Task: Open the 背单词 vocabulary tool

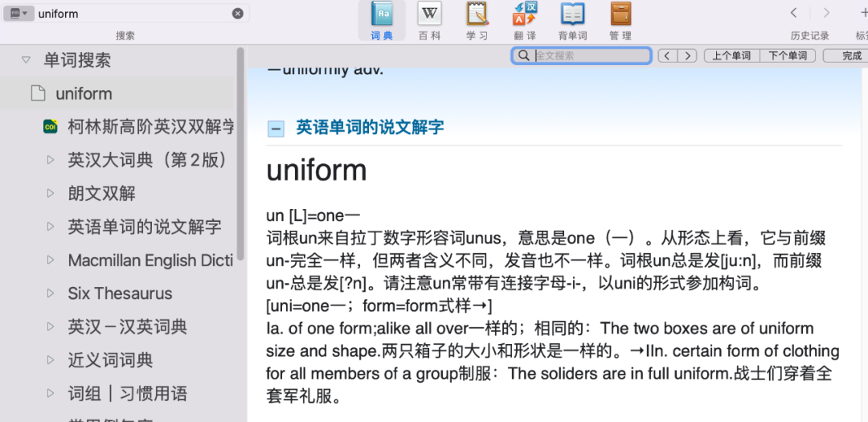Action: (x=572, y=21)
